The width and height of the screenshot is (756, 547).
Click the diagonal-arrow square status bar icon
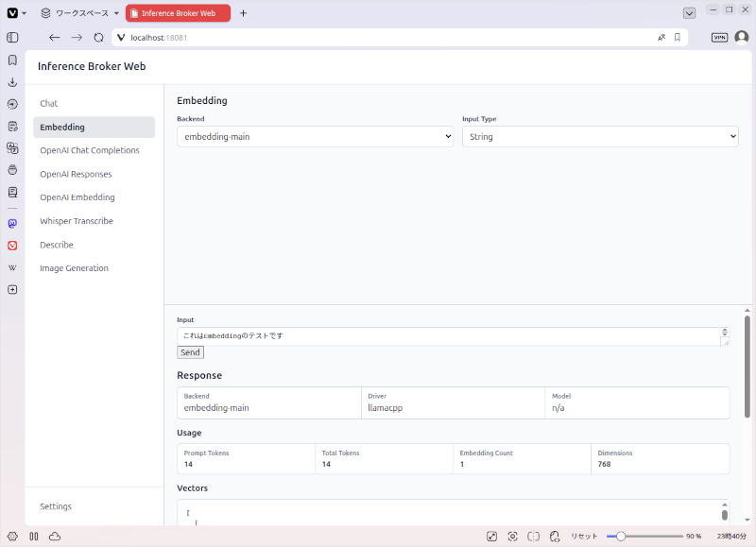(491, 537)
